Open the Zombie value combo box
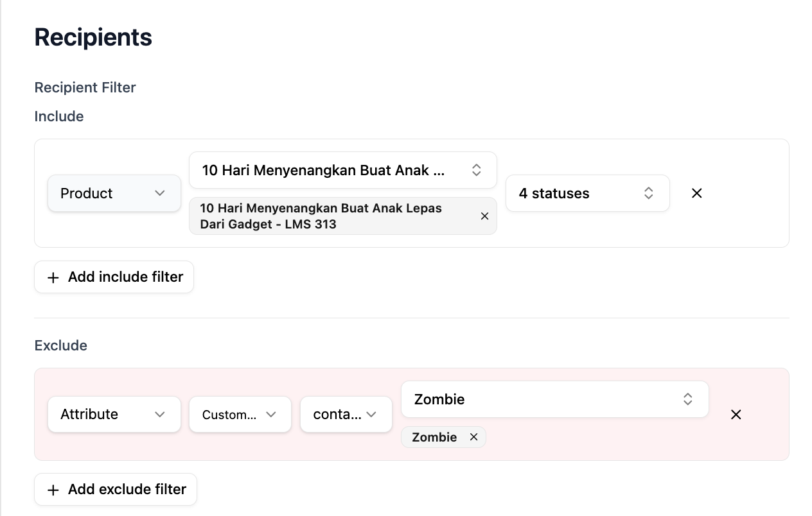This screenshot has width=812, height=516. [x=555, y=399]
